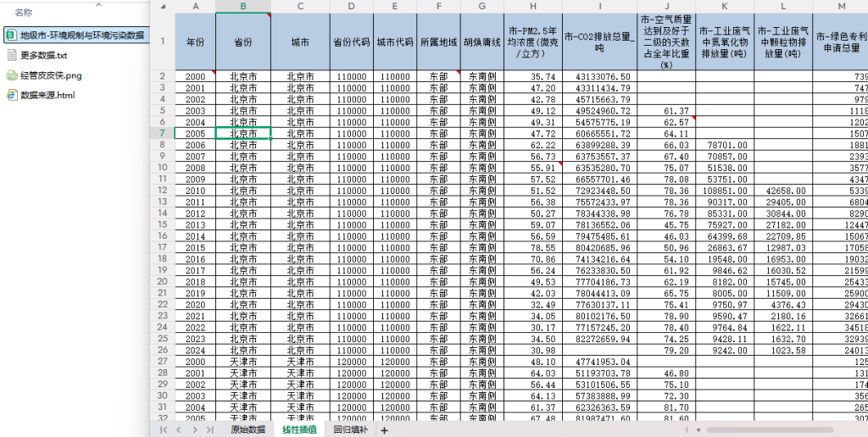Go to previous sheet with the arrow
The width and height of the screenshot is (868, 437).
179,430
